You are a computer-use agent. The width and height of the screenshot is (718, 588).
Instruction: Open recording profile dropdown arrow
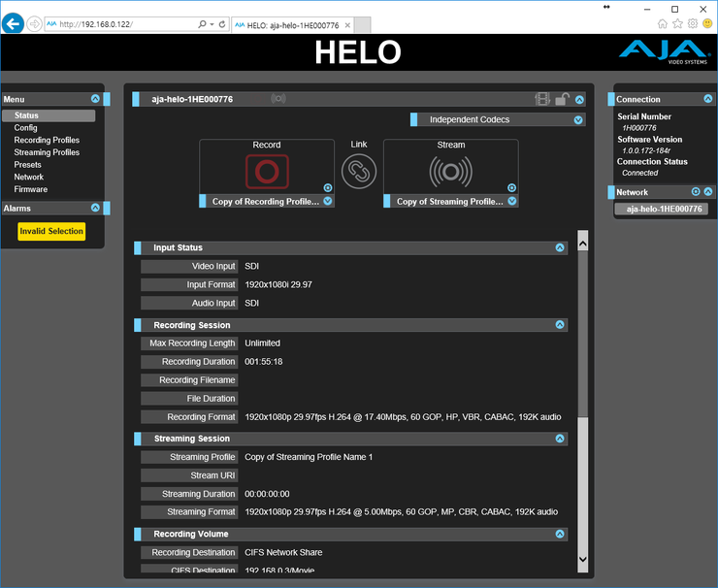point(328,201)
